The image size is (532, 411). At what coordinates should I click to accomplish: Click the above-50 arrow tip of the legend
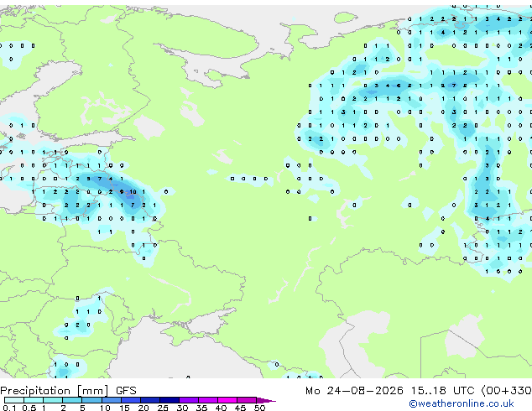tap(266, 400)
